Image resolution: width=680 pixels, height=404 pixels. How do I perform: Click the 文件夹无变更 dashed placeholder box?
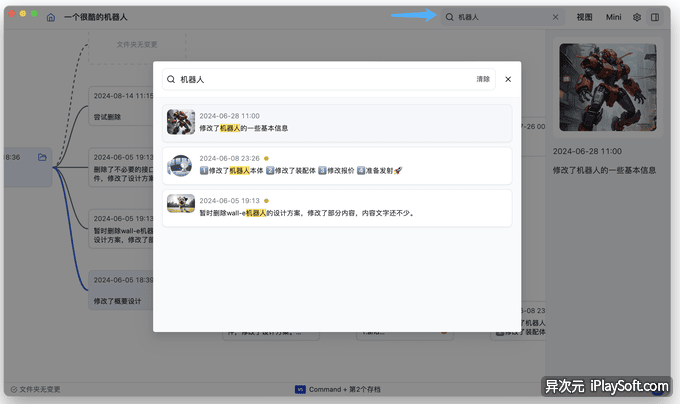click(x=137, y=45)
